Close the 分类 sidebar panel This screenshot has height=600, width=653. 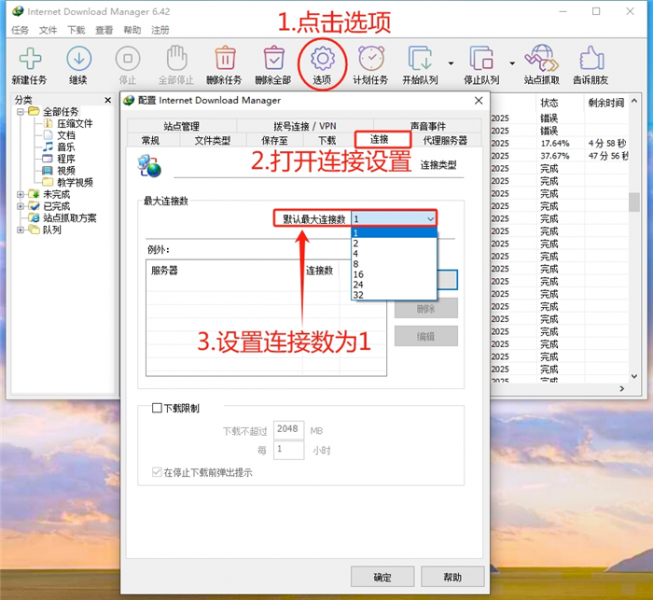pos(108,100)
